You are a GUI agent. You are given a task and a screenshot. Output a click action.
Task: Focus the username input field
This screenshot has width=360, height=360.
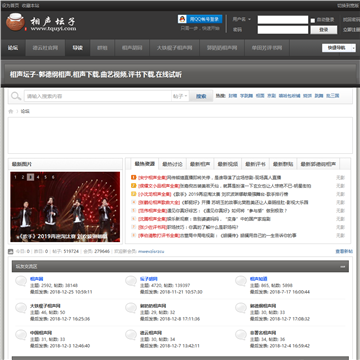[283, 20]
